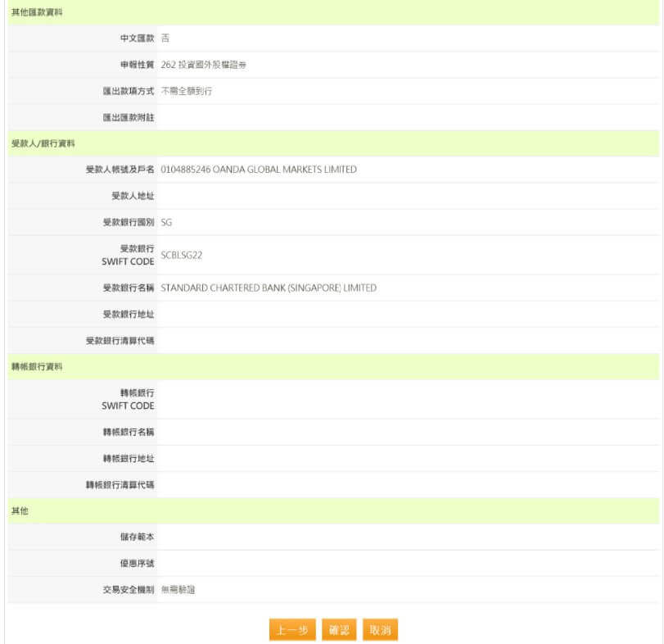Click the declaration value 262 投資國外股權證券
Image resolution: width=664 pixels, height=644 pixels.
coord(203,65)
